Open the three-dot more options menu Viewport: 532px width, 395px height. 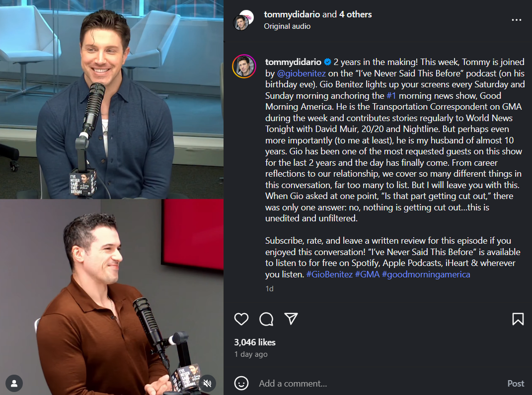point(517,20)
